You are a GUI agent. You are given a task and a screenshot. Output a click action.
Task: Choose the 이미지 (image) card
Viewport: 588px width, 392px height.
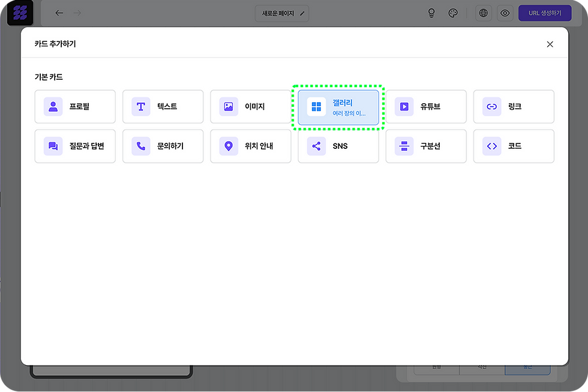[x=251, y=106]
